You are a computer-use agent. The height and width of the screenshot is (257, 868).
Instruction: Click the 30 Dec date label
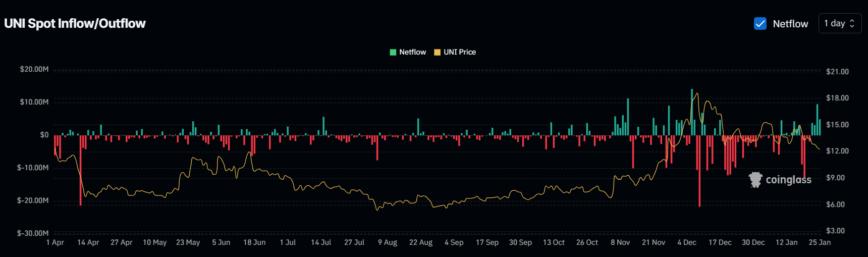(x=753, y=242)
